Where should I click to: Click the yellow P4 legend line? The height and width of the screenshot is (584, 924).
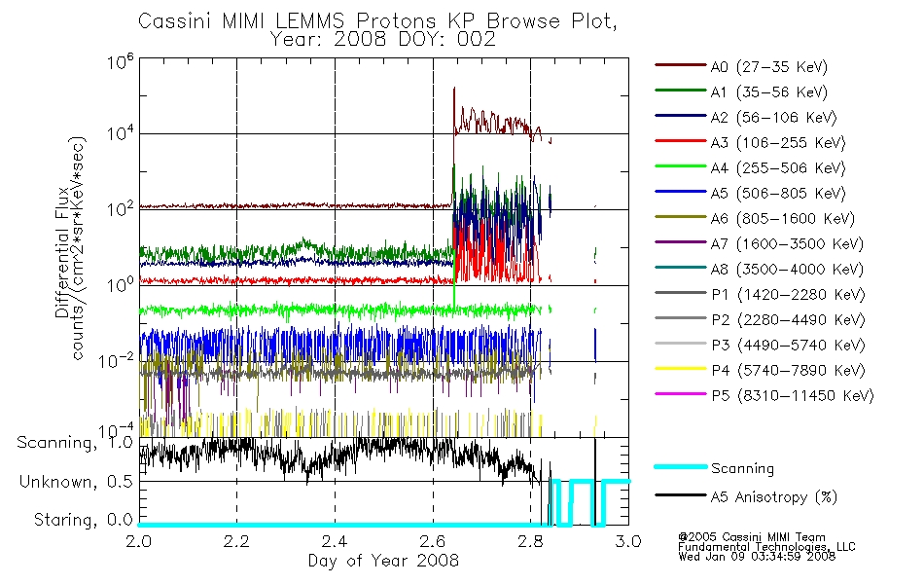680,369
